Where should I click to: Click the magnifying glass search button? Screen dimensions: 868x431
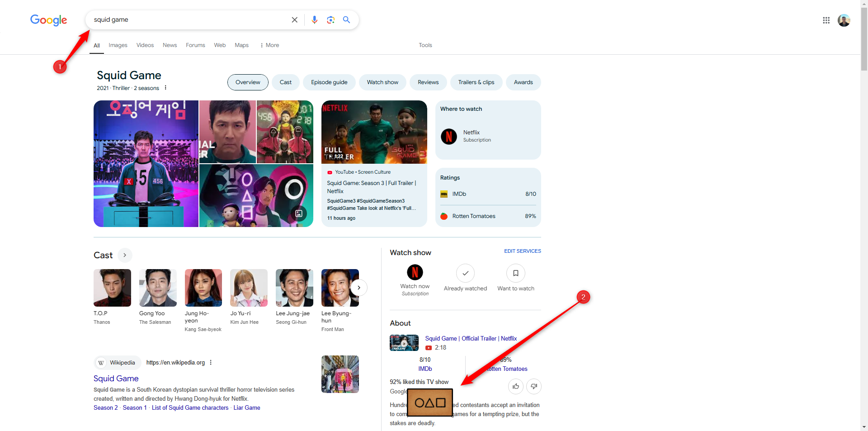347,20
